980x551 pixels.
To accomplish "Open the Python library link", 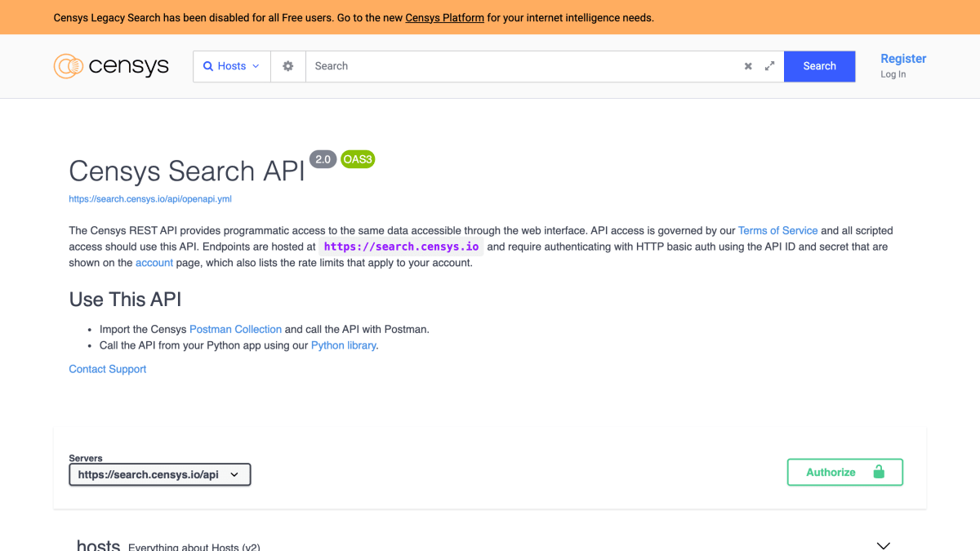I will coord(344,345).
